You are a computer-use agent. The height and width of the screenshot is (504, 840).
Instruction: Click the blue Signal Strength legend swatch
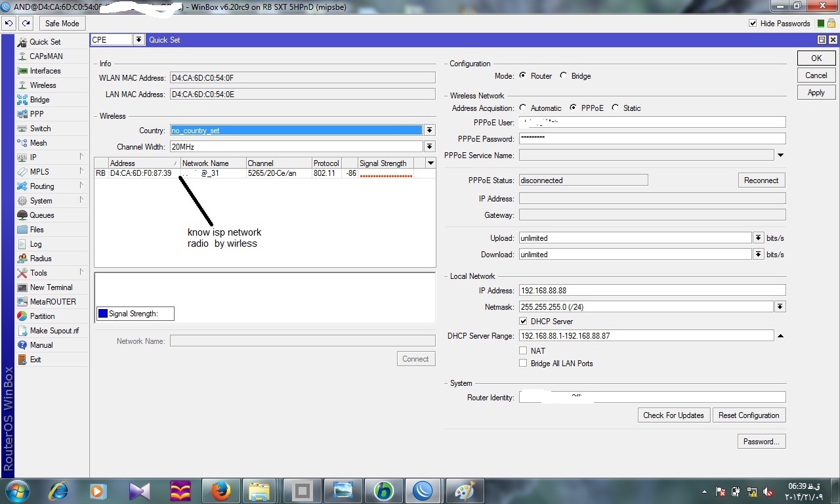pyautogui.click(x=102, y=314)
